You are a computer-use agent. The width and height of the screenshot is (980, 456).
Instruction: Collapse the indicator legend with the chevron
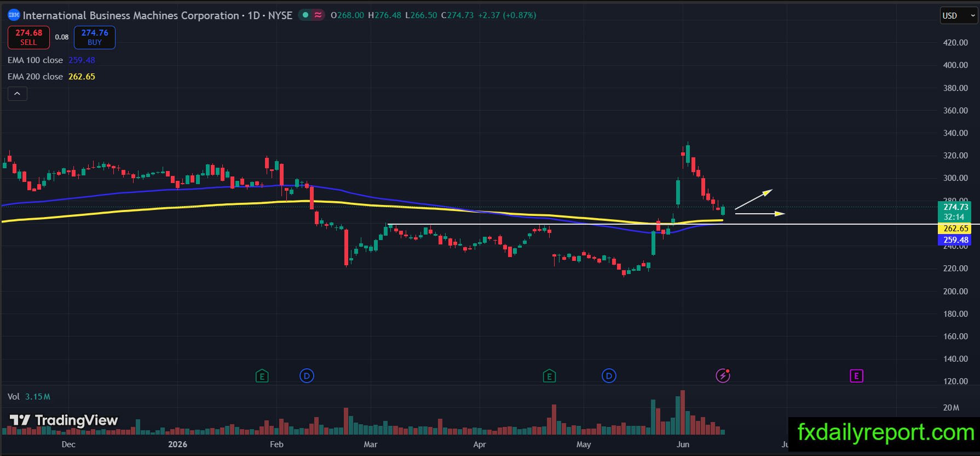tap(18, 94)
